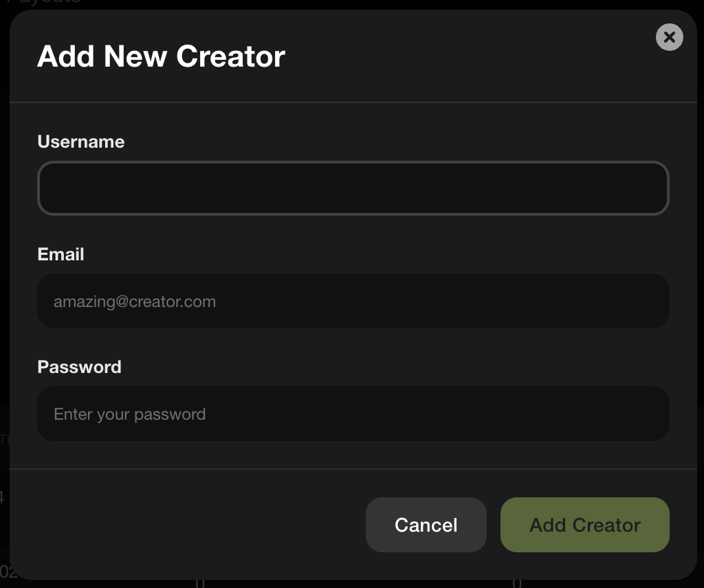The width and height of the screenshot is (704, 588).
Task: Click the Username field label
Action: (x=81, y=142)
